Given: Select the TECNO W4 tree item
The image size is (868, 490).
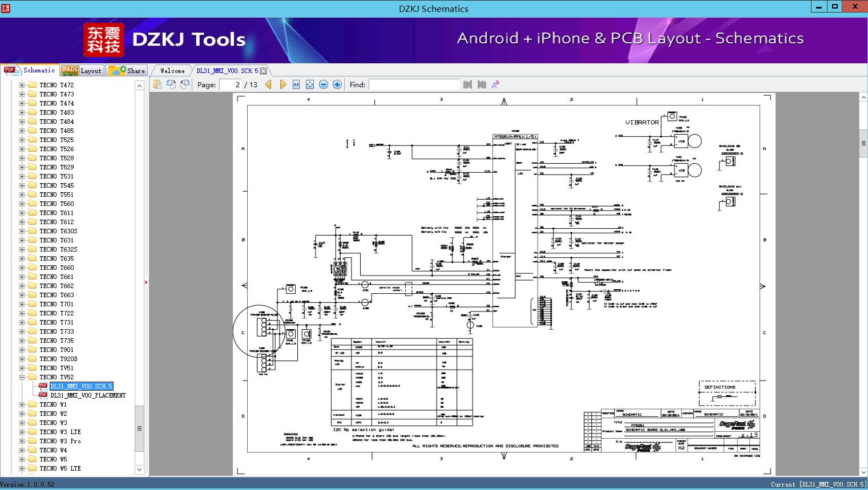Looking at the screenshot, I should pyautogui.click(x=53, y=450).
